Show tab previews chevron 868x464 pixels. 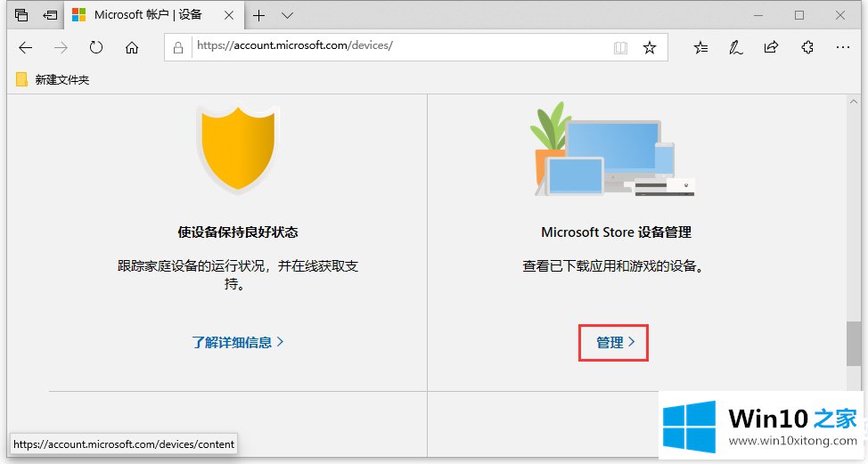287,15
